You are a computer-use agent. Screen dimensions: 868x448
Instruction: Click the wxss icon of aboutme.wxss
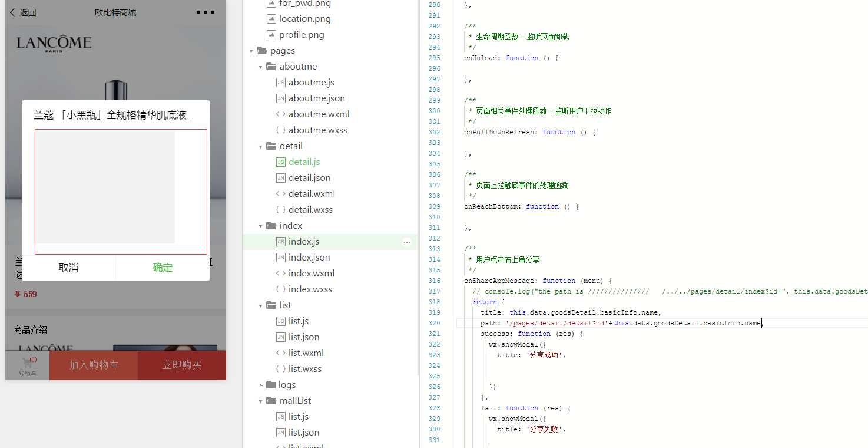coord(281,130)
